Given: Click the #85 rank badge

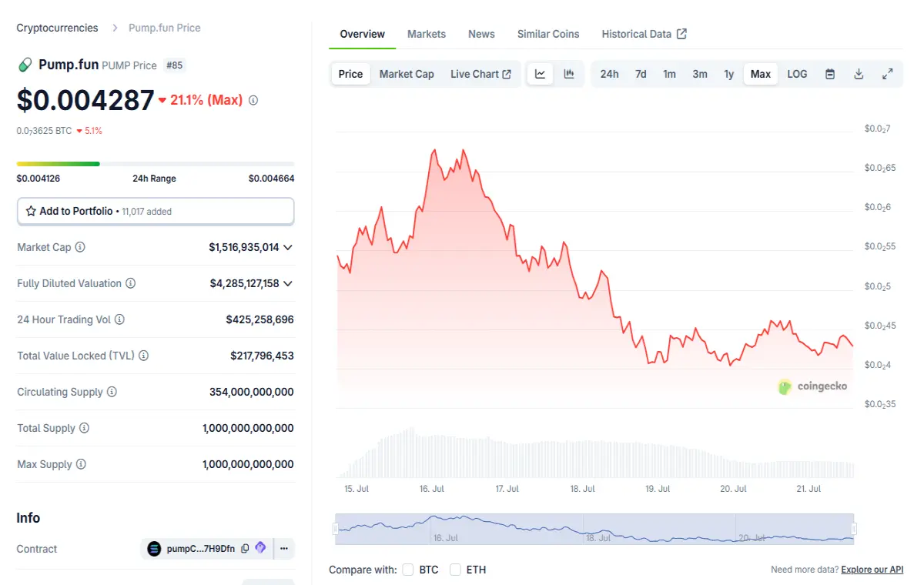Looking at the screenshot, I should click(x=175, y=65).
